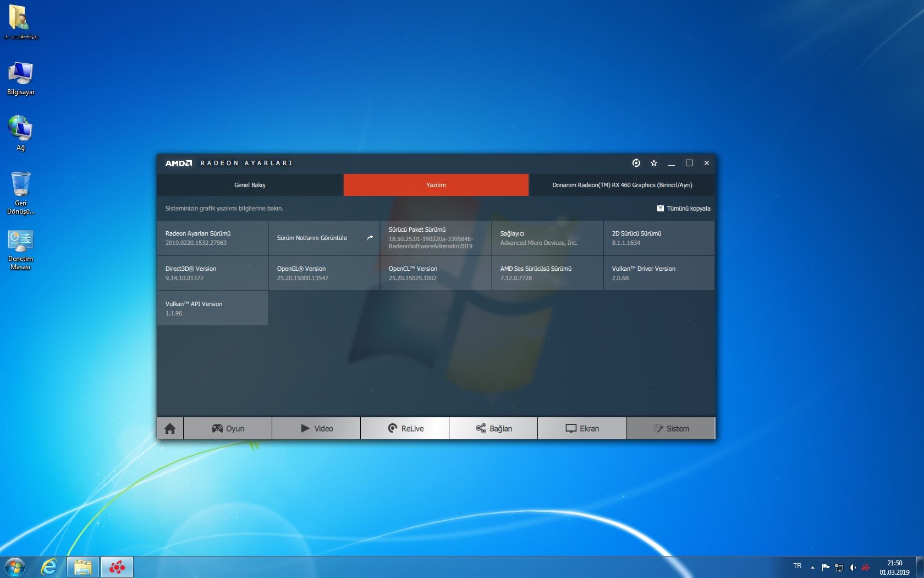
Task: Launch Internet Explorer from taskbar
Action: pyautogui.click(x=49, y=566)
